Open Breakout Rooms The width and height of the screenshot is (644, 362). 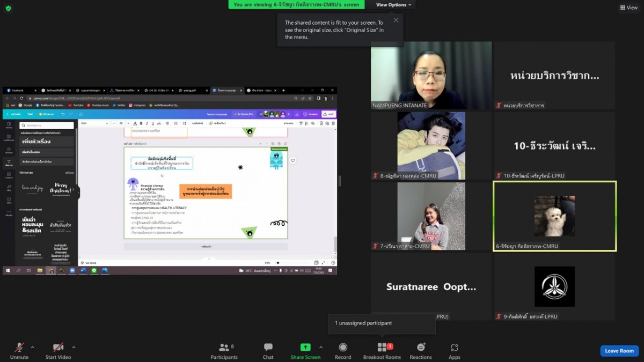tap(382, 351)
